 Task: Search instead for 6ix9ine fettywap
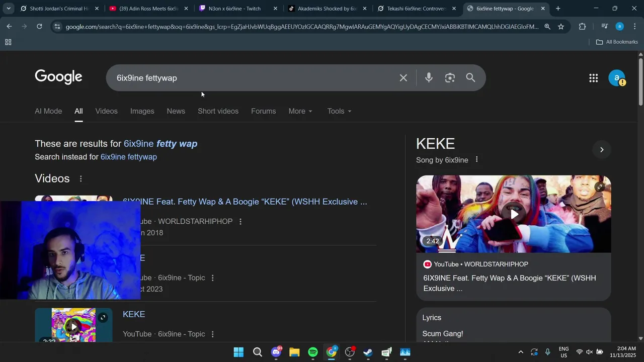pos(129,157)
